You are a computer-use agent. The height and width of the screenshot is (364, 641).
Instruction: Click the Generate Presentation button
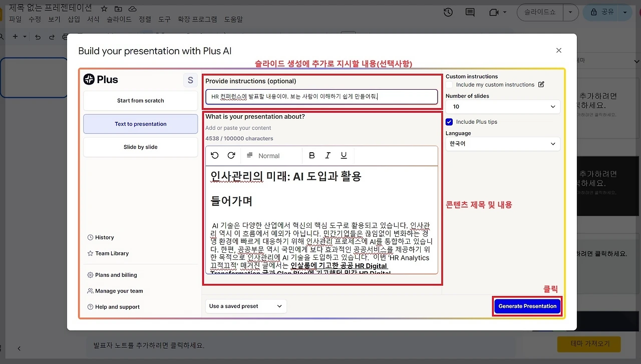(x=527, y=306)
